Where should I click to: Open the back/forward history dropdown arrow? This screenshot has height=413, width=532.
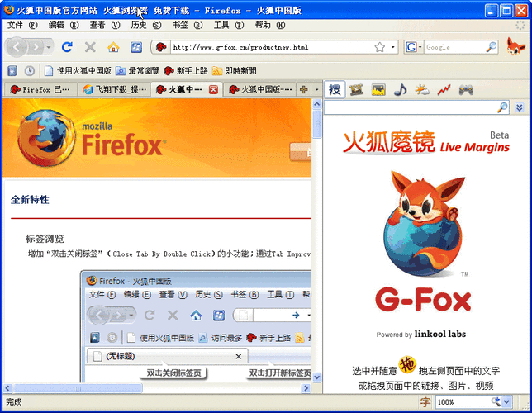click(x=49, y=47)
